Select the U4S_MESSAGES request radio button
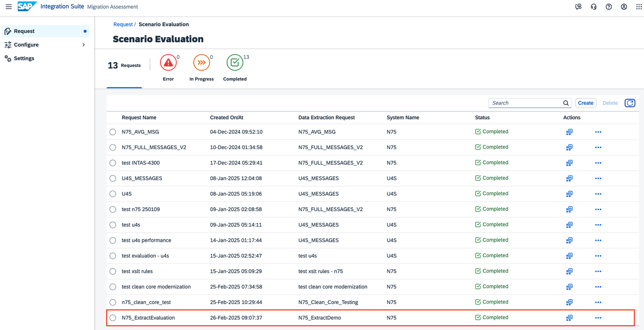The image size is (644, 330). click(113, 179)
